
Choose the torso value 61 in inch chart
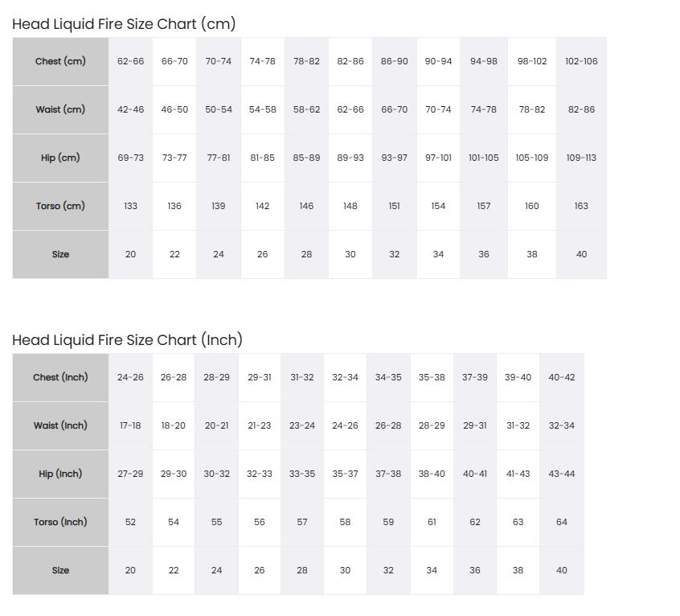tap(432, 522)
